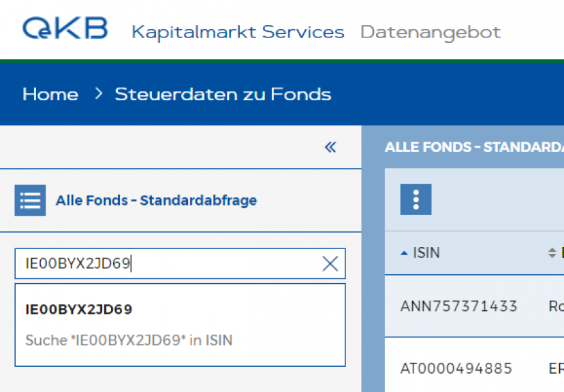This screenshot has width=564, height=392.
Task: Select the ANN757371433 table row
Action: click(x=475, y=306)
